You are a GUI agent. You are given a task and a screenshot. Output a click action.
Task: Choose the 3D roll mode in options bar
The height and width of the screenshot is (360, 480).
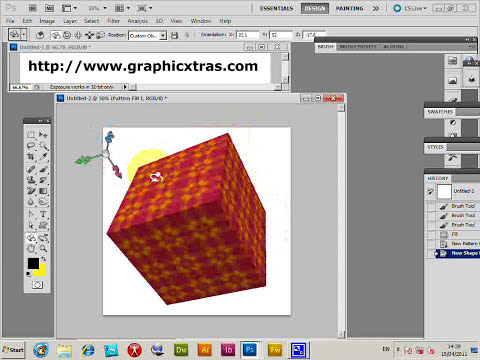point(67,35)
